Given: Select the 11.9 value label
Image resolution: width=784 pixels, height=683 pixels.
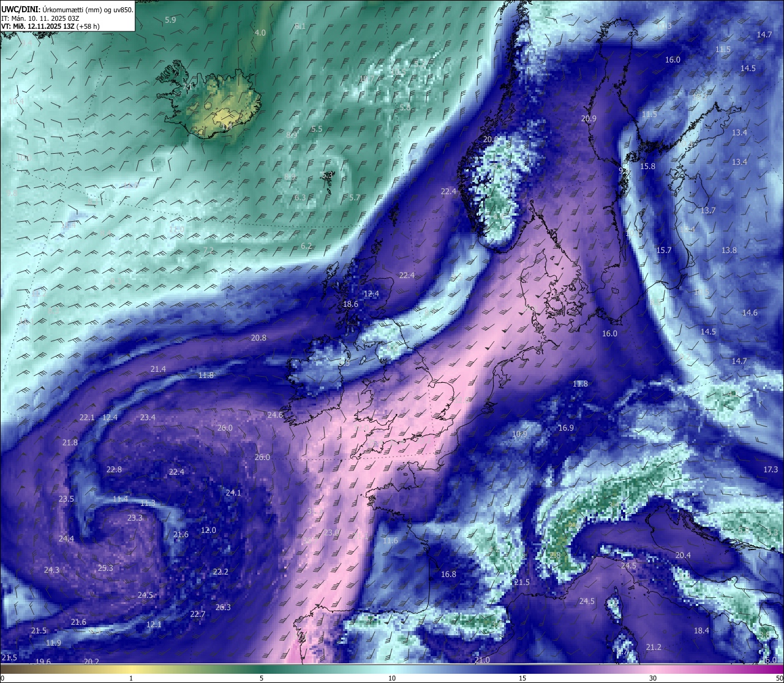Looking at the screenshot, I should [53, 643].
